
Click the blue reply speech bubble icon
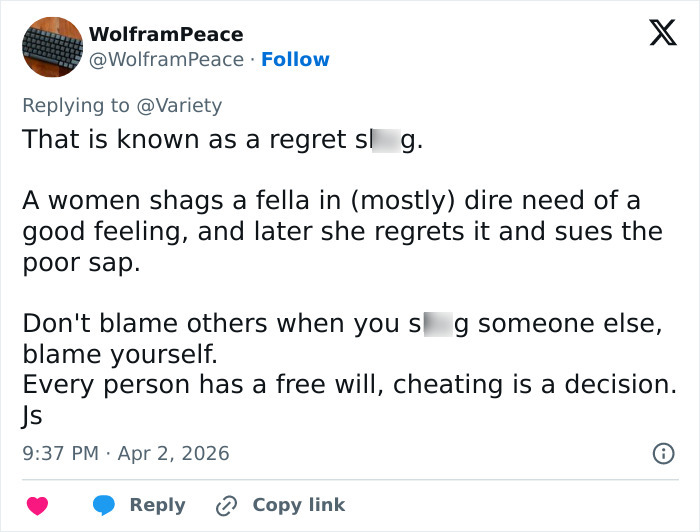pos(105,506)
